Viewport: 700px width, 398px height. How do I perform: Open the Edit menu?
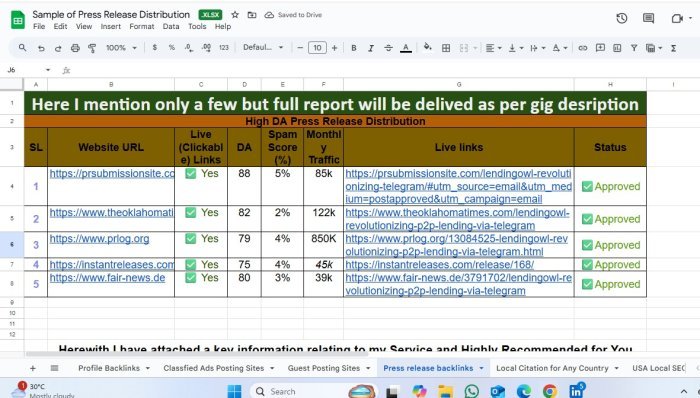60,26
